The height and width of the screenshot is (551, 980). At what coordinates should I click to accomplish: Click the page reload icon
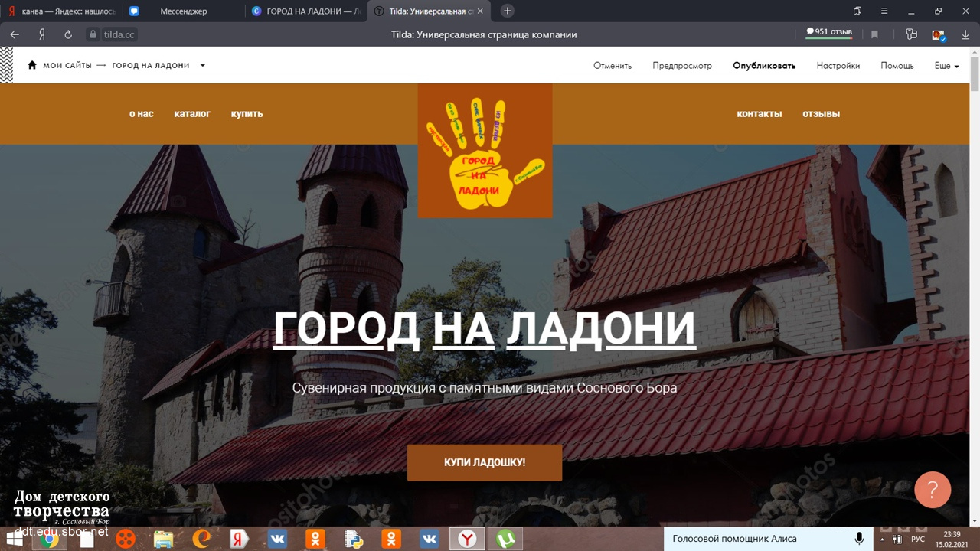(68, 34)
